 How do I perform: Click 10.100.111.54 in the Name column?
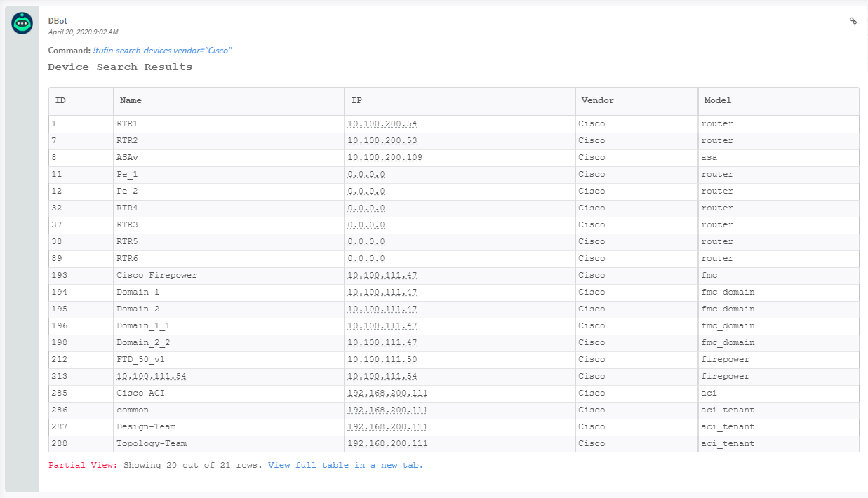(x=151, y=377)
